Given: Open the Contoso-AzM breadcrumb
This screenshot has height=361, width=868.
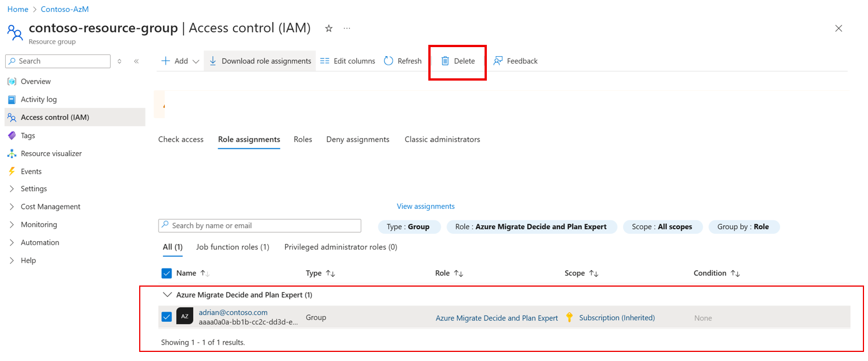Looking at the screenshot, I should coord(65,10).
